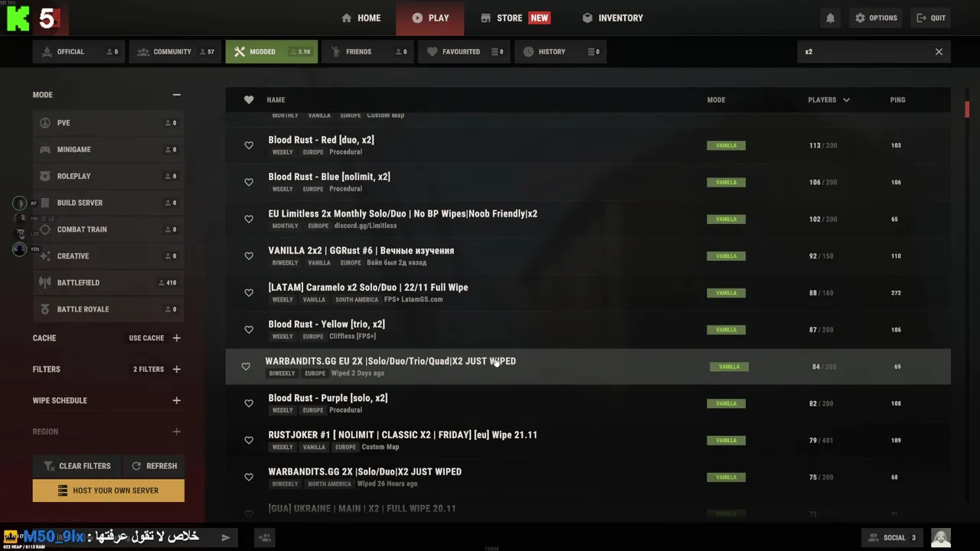
Task: Select the PVE mode filter
Action: tap(108, 122)
